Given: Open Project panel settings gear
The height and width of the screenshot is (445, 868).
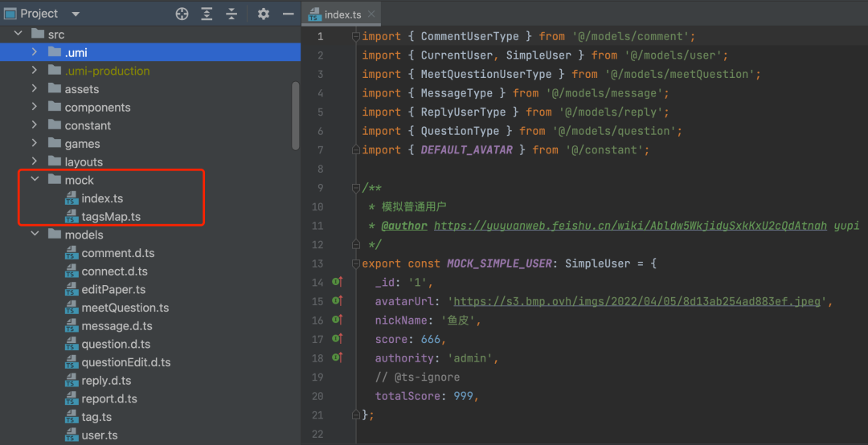Looking at the screenshot, I should pos(264,14).
